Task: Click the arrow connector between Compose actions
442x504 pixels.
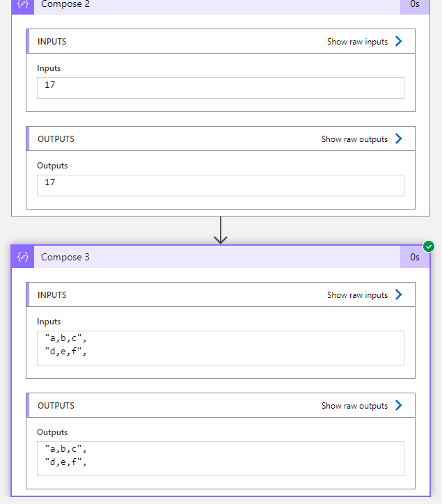Action: (x=221, y=230)
